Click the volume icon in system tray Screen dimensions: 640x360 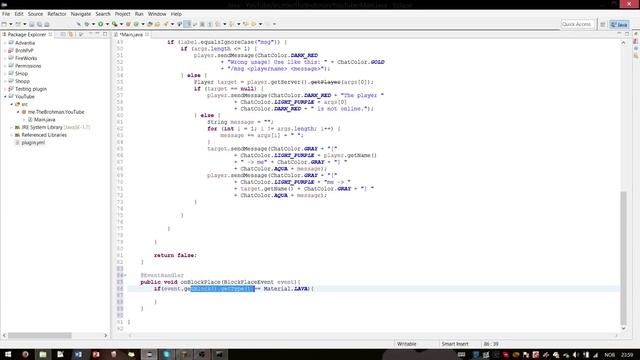tap(576, 355)
